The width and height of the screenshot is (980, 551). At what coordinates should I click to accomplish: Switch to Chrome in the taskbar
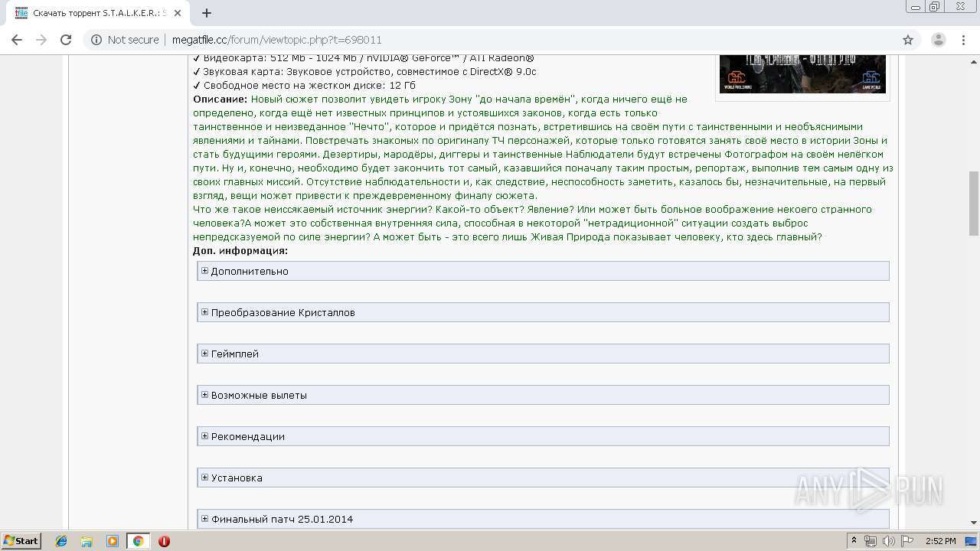click(139, 541)
